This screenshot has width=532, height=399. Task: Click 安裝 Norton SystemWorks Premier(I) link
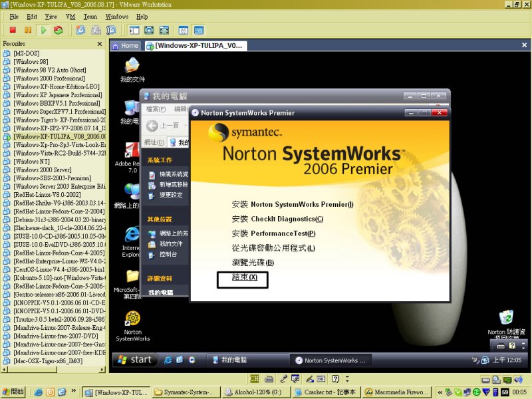(x=293, y=204)
